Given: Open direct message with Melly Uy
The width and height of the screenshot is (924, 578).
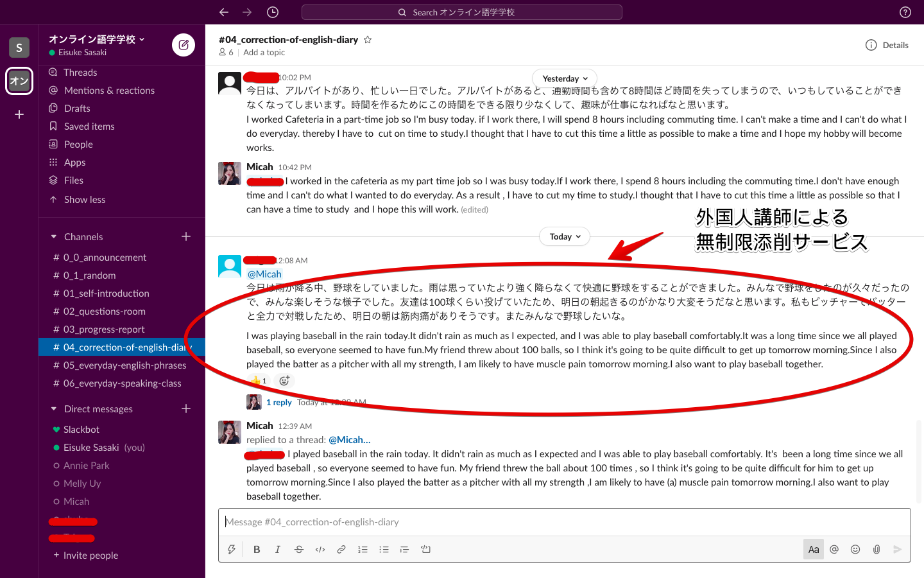Looking at the screenshot, I should click(x=82, y=484).
